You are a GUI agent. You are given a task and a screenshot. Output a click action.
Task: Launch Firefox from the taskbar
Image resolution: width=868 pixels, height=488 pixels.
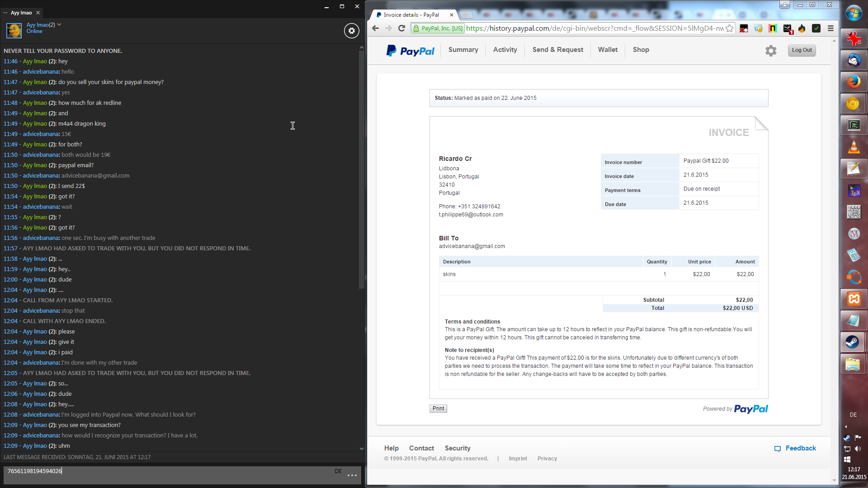click(x=853, y=82)
